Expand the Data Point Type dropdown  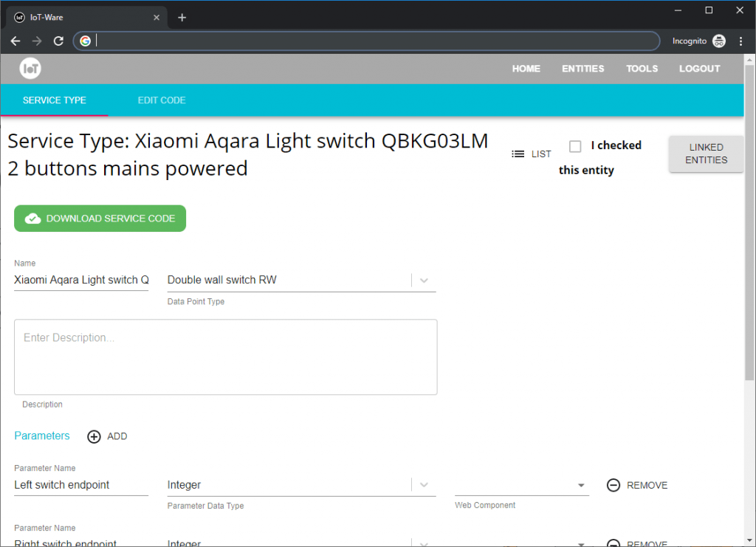tap(424, 281)
